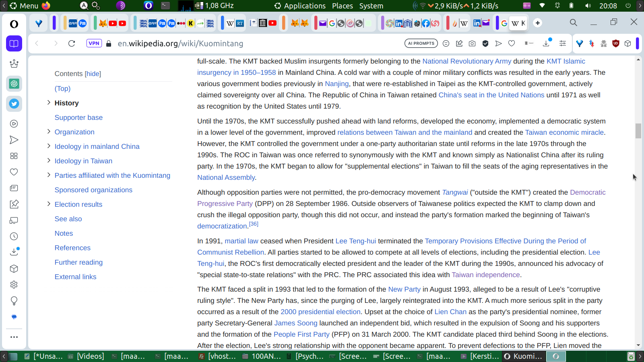Open Easy Setup sliders icon
The width and height of the screenshot is (644, 362).
click(x=563, y=43)
